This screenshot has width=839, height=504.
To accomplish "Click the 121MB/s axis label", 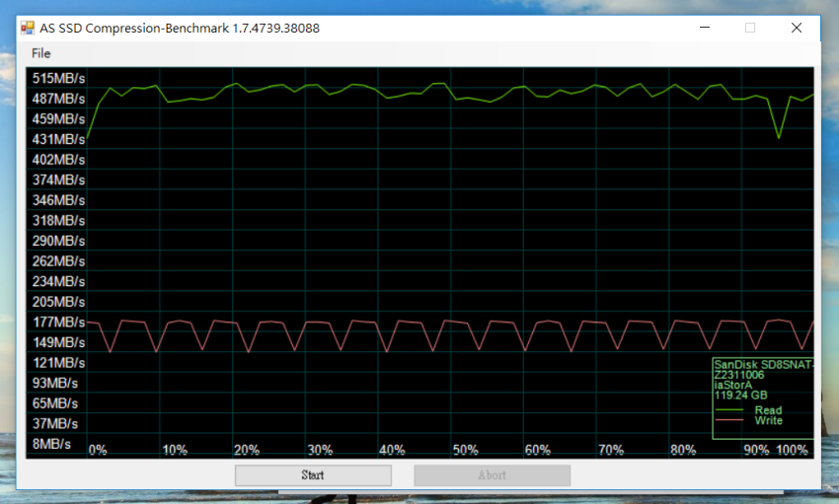I will click(58, 363).
